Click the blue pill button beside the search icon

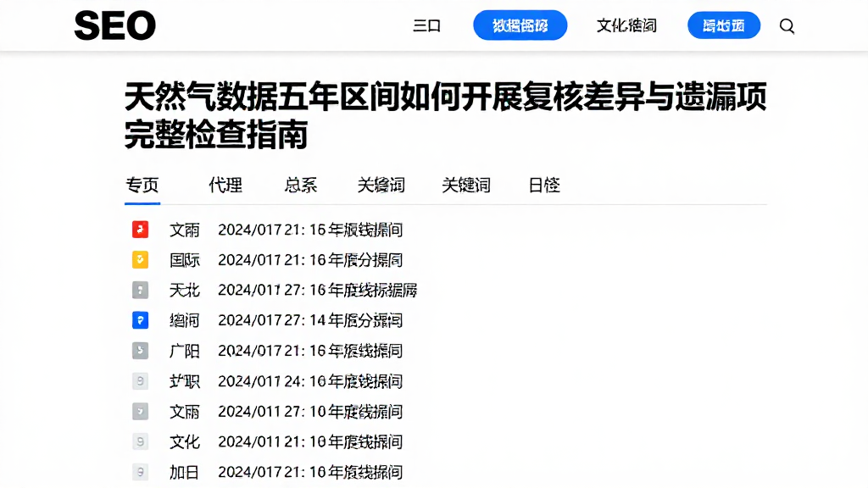(x=724, y=25)
